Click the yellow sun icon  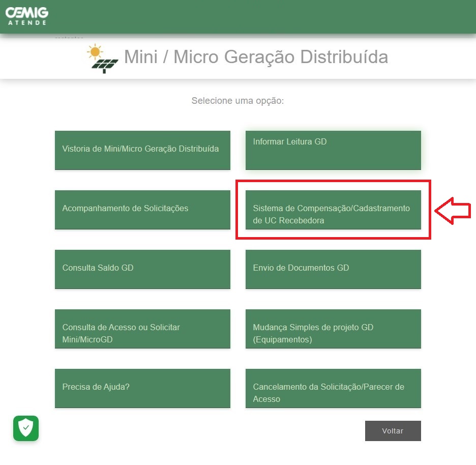pyautogui.click(x=94, y=51)
